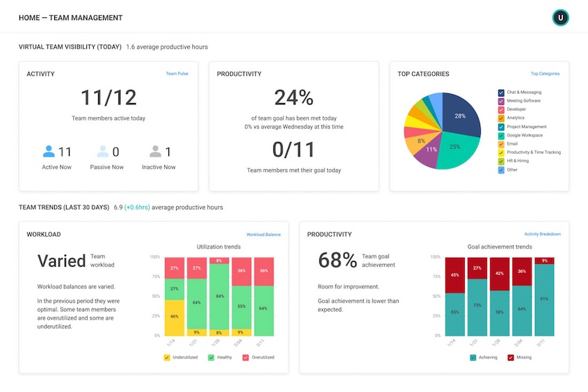
Task: Click the Passive Now person icon
Action: pos(102,151)
